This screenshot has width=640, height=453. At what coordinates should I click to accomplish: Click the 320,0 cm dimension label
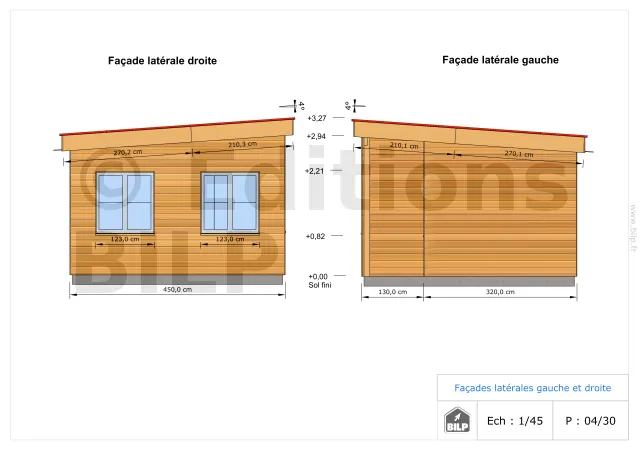(499, 292)
